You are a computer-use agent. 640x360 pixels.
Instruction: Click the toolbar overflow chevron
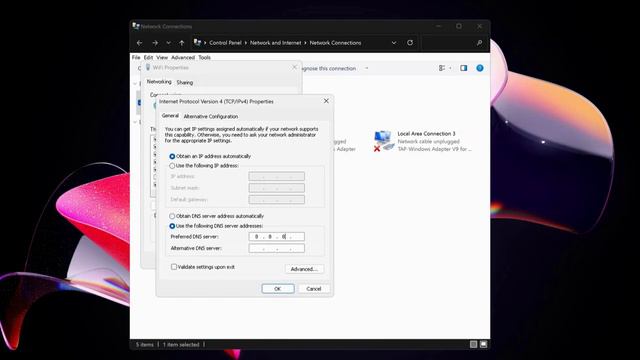367,68
